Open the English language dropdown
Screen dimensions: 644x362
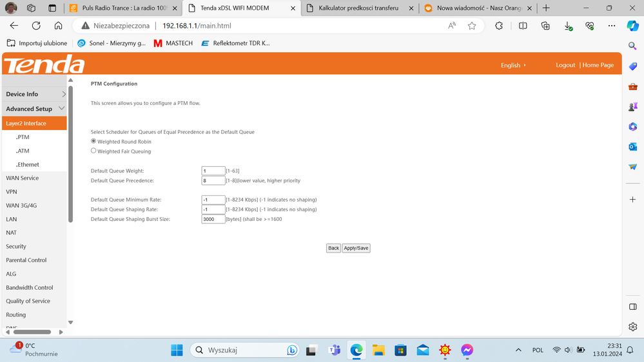tap(513, 65)
